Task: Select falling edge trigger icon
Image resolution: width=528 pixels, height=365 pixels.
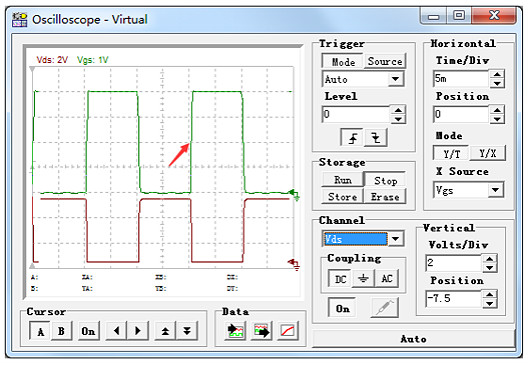Action: [375, 137]
